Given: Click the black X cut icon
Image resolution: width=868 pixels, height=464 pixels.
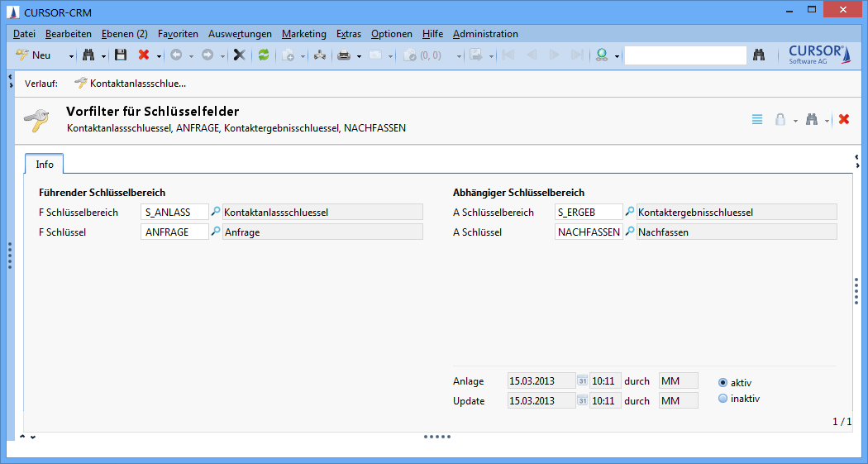Looking at the screenshot, I should [x=240, y=55].
